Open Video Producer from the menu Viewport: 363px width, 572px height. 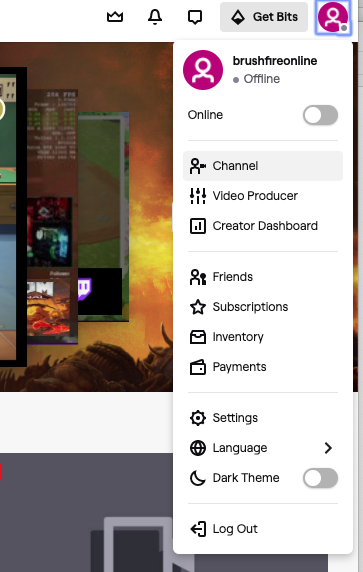(x=263, y=196)
